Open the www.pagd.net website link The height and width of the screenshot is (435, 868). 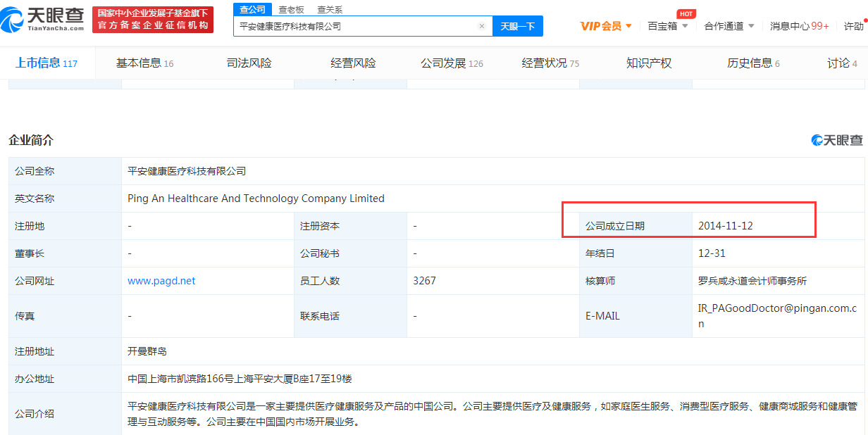[161, 281]
